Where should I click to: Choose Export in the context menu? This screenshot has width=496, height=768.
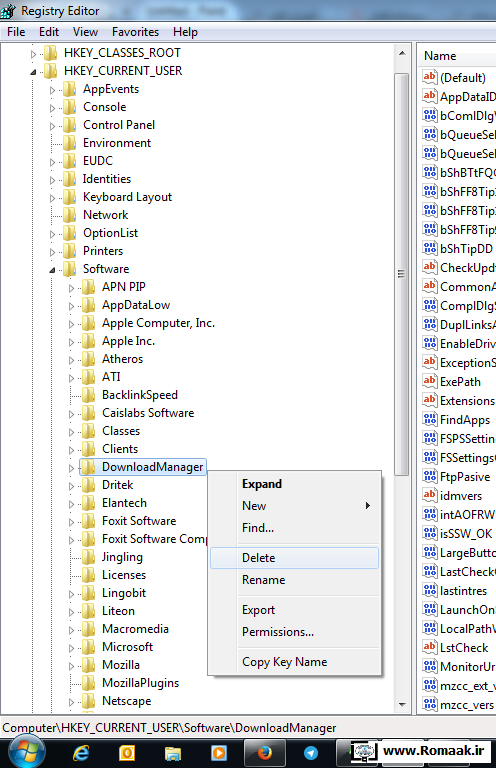294,610
